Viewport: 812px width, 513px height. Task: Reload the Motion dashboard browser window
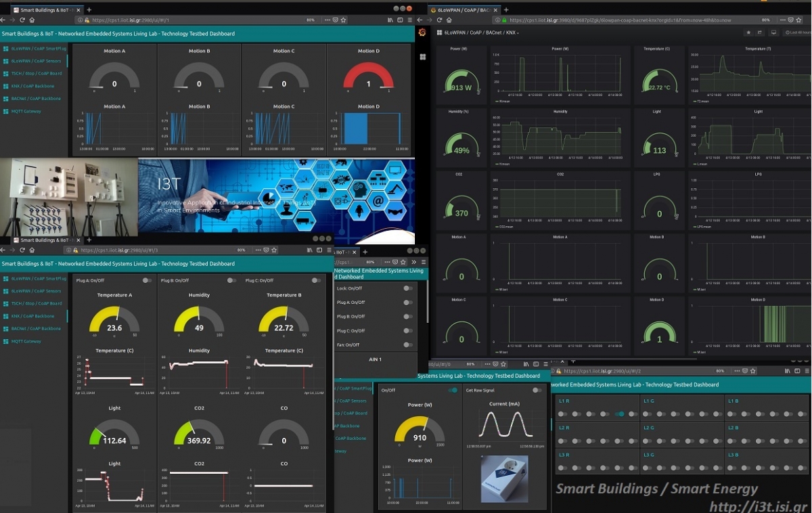[22, 20]
